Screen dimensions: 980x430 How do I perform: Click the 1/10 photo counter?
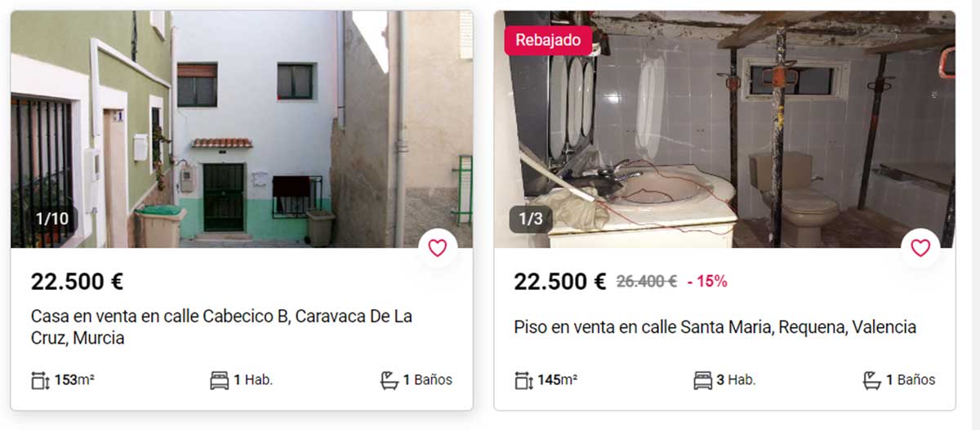pos(51,219)
